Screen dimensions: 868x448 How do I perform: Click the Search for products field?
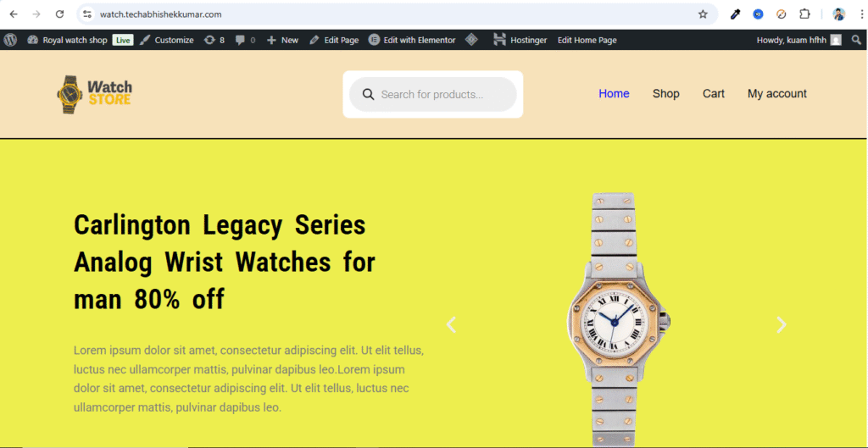pos(433,95)
